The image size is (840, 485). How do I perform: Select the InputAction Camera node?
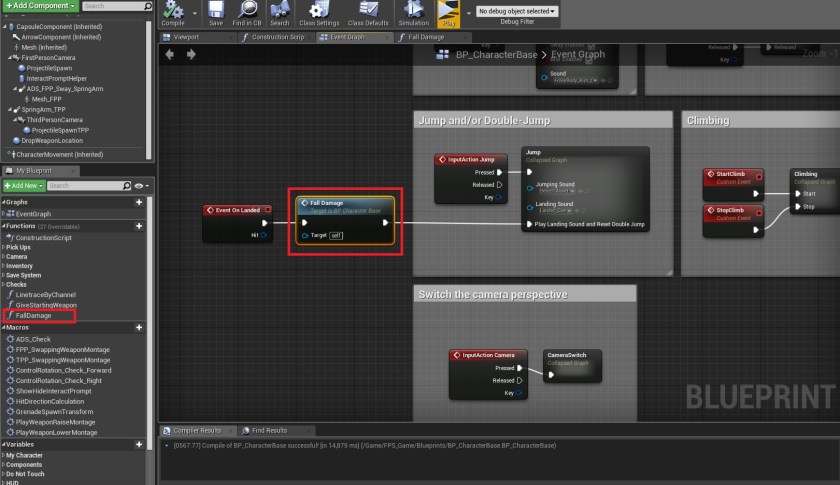coord(487,355)
